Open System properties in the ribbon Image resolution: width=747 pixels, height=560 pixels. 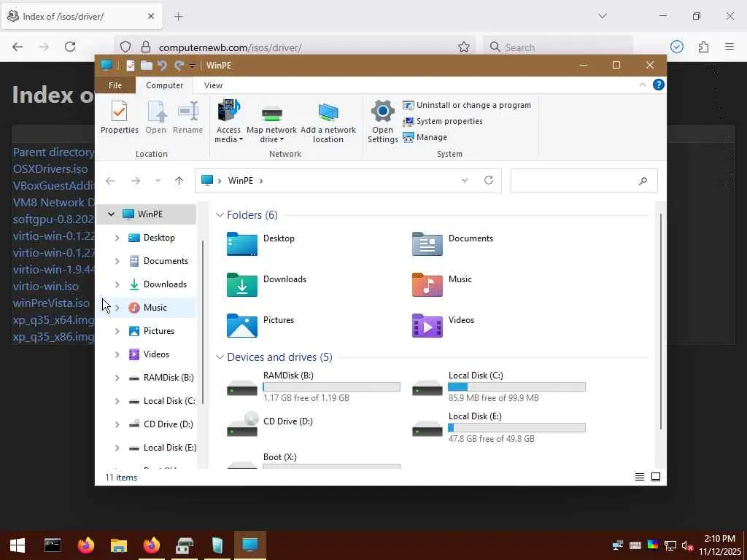pyautogui.click(x=443, y=122)
